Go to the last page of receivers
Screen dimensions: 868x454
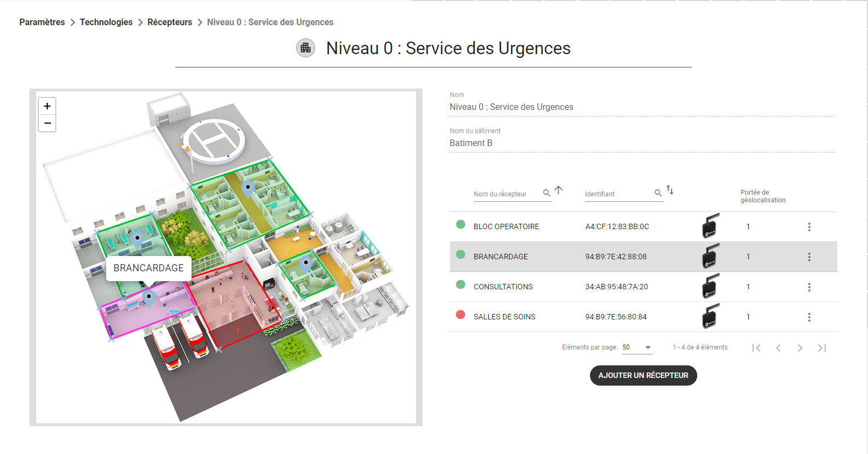click(x=822, y=348)
